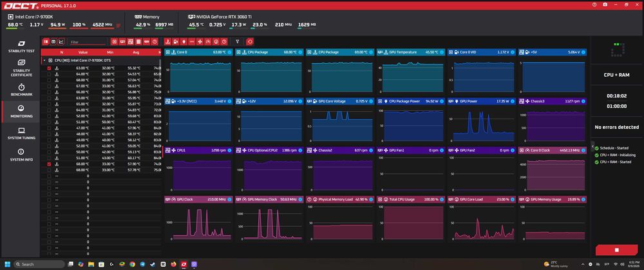Switch to table-only view icon
The width and height of the screenshot is (644, 270).
(53, 41)
